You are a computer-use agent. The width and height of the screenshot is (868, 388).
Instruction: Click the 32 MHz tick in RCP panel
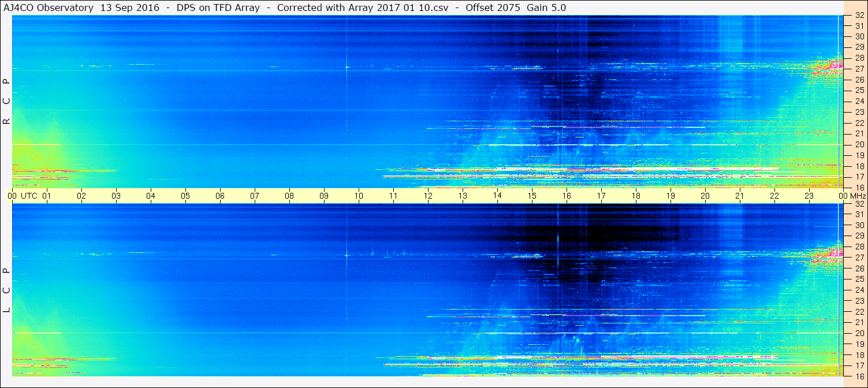tap(859, 16)
